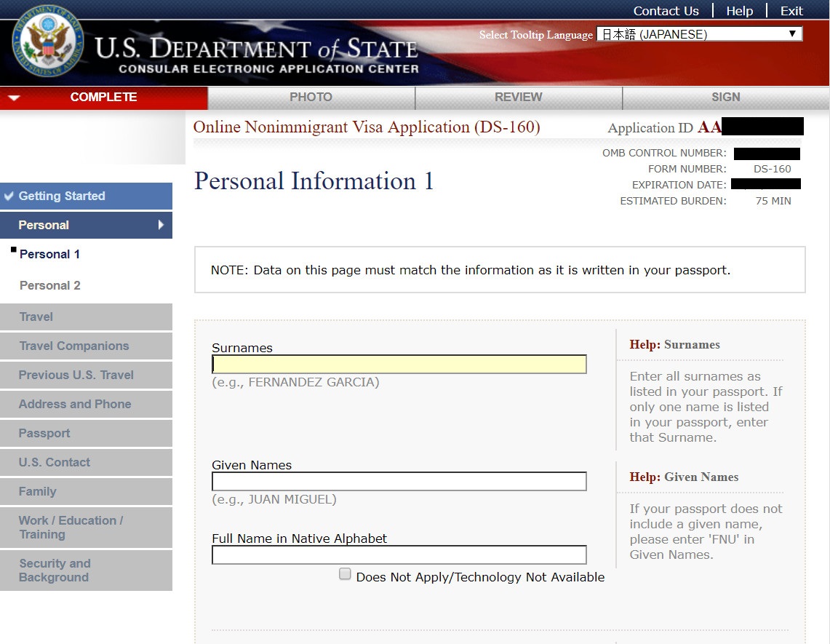Click the Getting Started checkmark icon
The height and width of the screenshot is (644, 830).
[x=9, y=196]
